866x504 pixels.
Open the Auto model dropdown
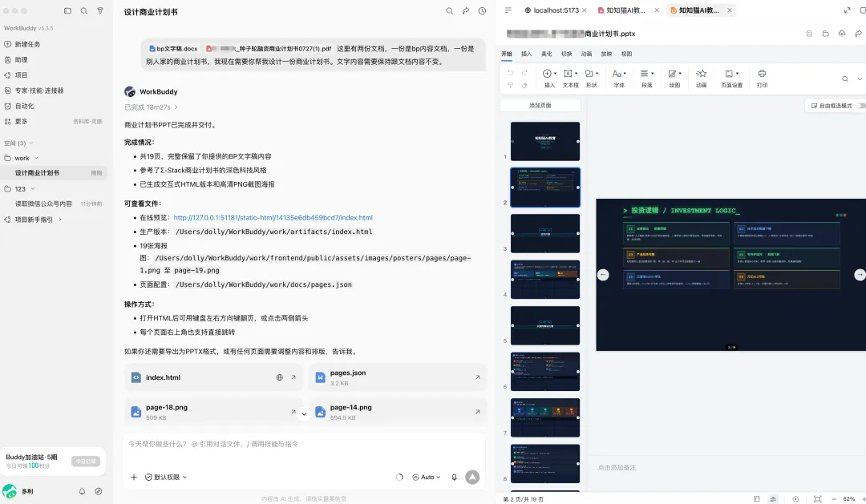[427, 477]
